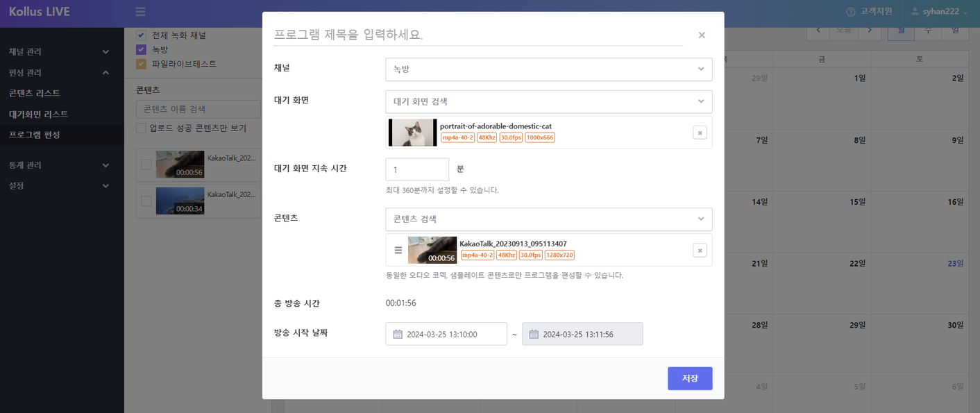Remove KakaoTalk_20230913_095113407 content item
This screenshot has width=980, height=413.
click(700, 251)
